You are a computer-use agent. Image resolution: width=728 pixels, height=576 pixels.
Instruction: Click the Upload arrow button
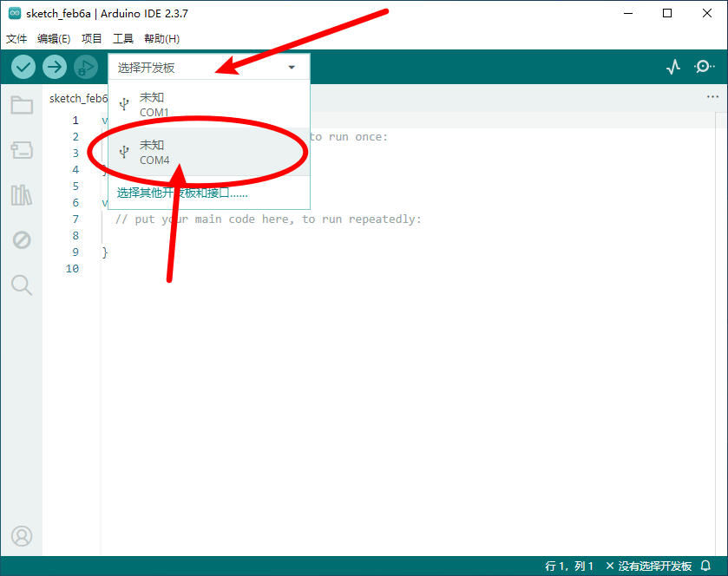tap(55, 67)
